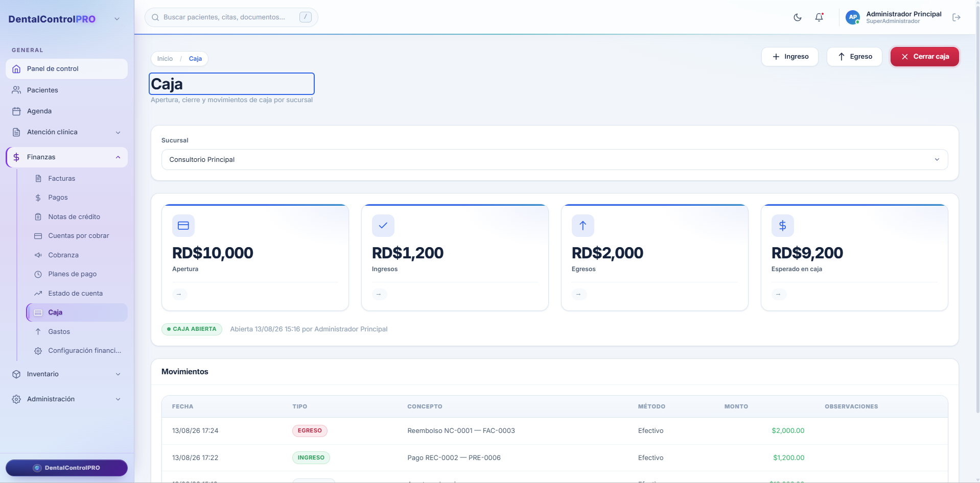Click date cell 13/08/26 17:22
Image resolution: width=980 pixels, height=483 pixels.
(195, 458)
